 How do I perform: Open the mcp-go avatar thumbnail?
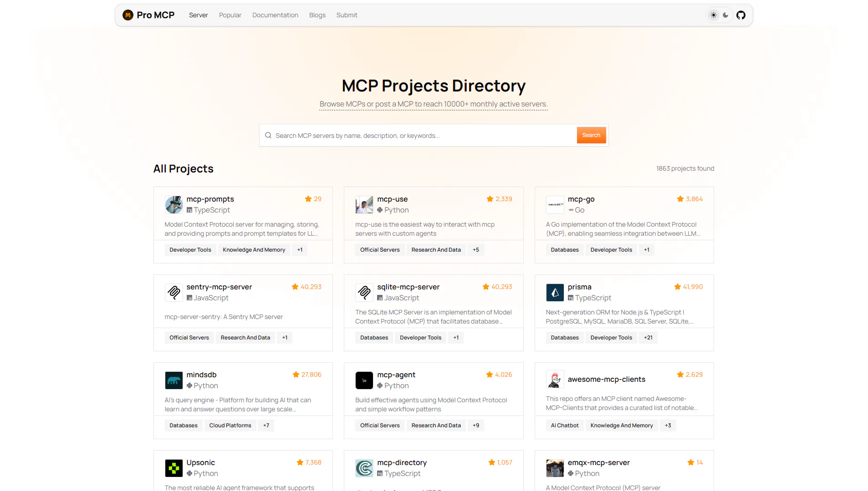tap(555, 205)
